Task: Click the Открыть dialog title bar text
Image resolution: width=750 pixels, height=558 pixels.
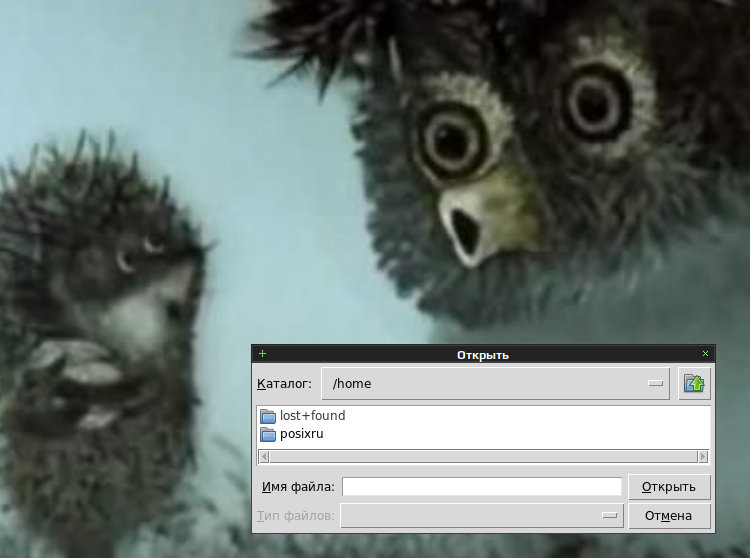Action: click(x=483, y=355)
